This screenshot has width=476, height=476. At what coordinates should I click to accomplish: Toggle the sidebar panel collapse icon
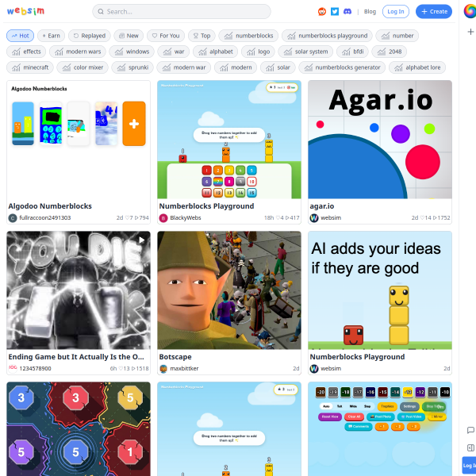click(x=470, y=447)
